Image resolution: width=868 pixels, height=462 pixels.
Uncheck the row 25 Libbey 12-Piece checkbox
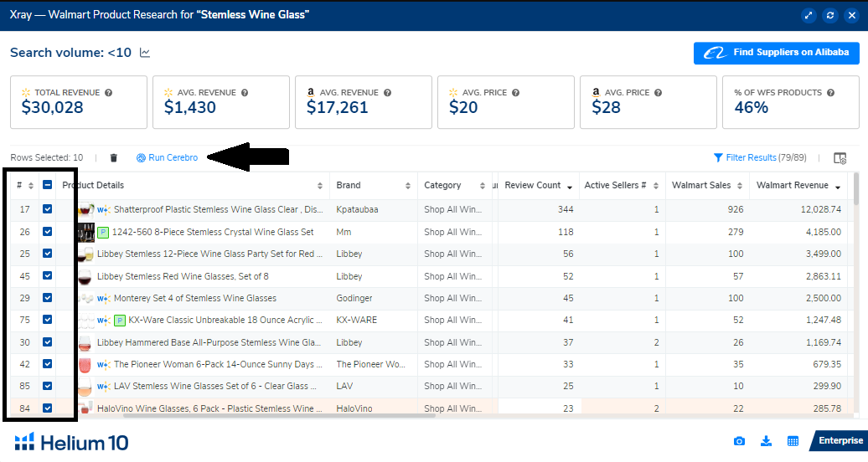tap(48, 254)
